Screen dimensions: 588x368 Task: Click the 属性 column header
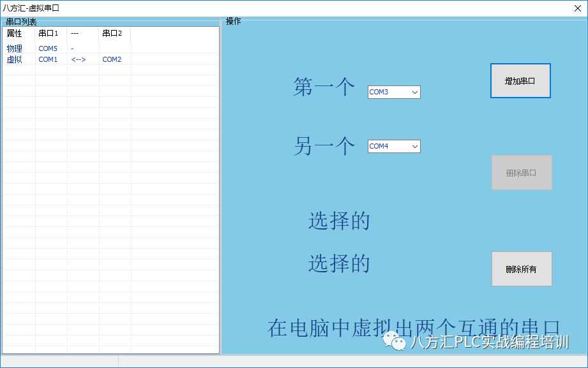15,34
